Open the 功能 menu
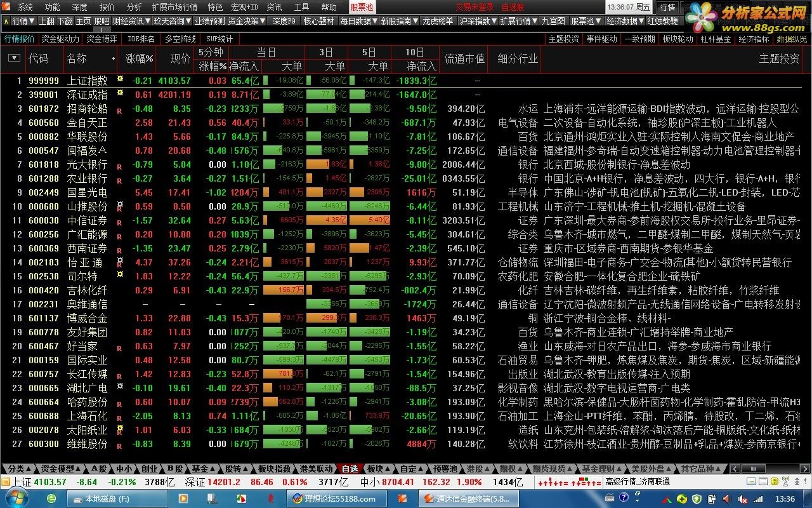The image size is (812, 508). click(x=53, y=7)
